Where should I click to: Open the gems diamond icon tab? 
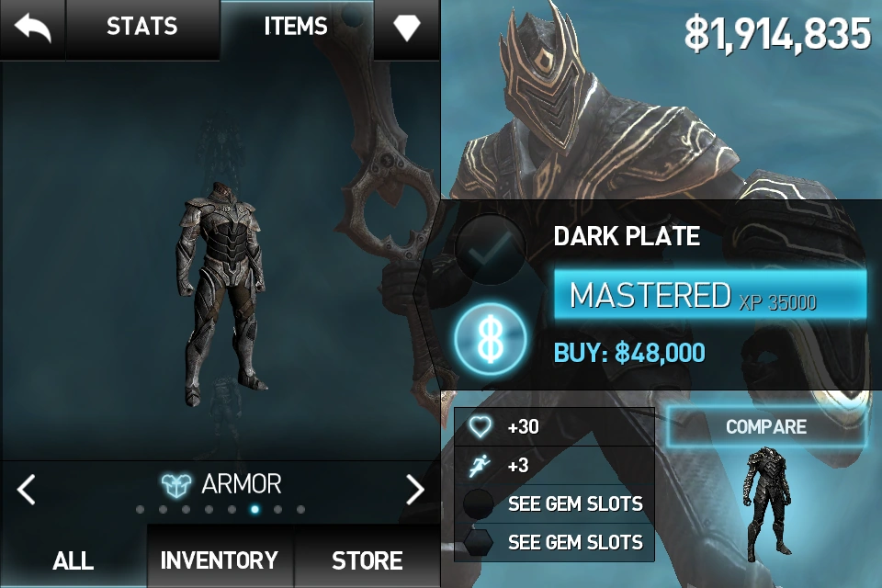(407, 28)
